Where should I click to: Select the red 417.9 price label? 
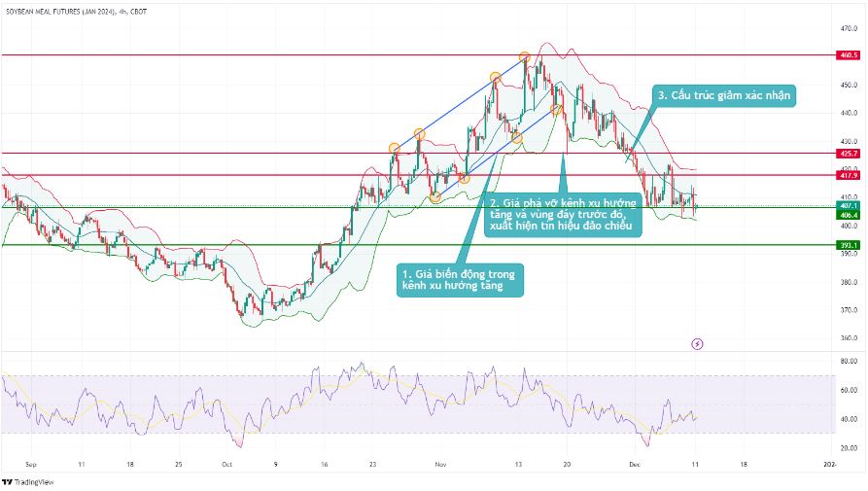pos(848,175)
